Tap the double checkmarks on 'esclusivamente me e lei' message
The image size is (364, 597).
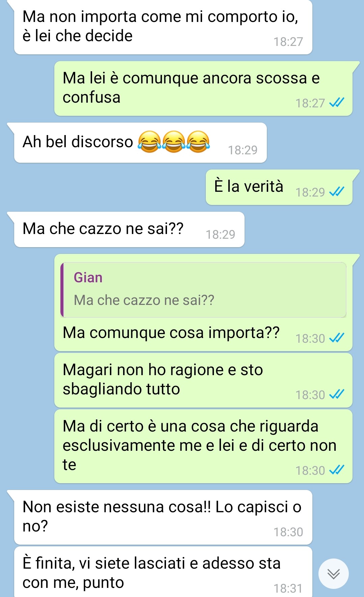pos(337,470)
